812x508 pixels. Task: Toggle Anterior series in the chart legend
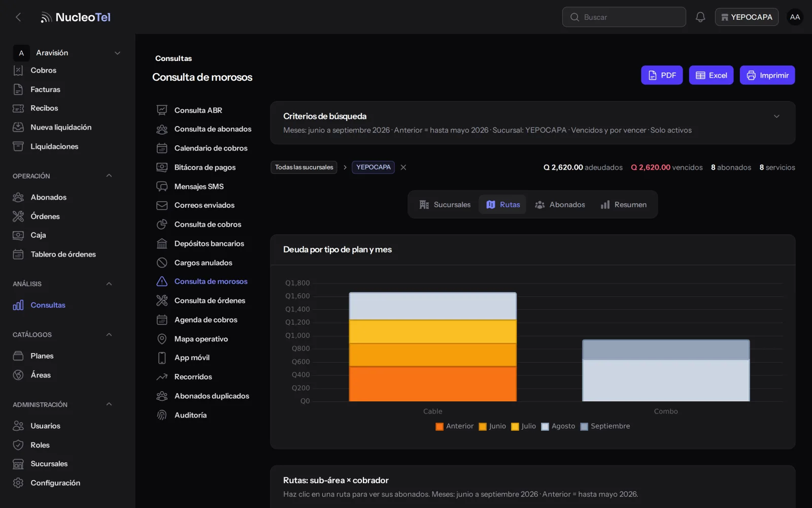(x=454, y=426)
